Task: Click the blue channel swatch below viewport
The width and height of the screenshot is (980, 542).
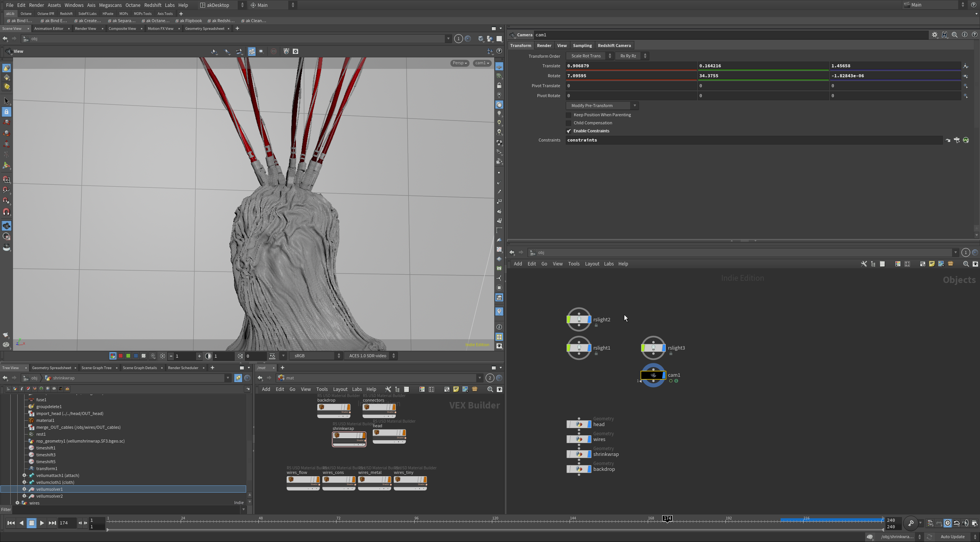Action: [x=136, y=356]
